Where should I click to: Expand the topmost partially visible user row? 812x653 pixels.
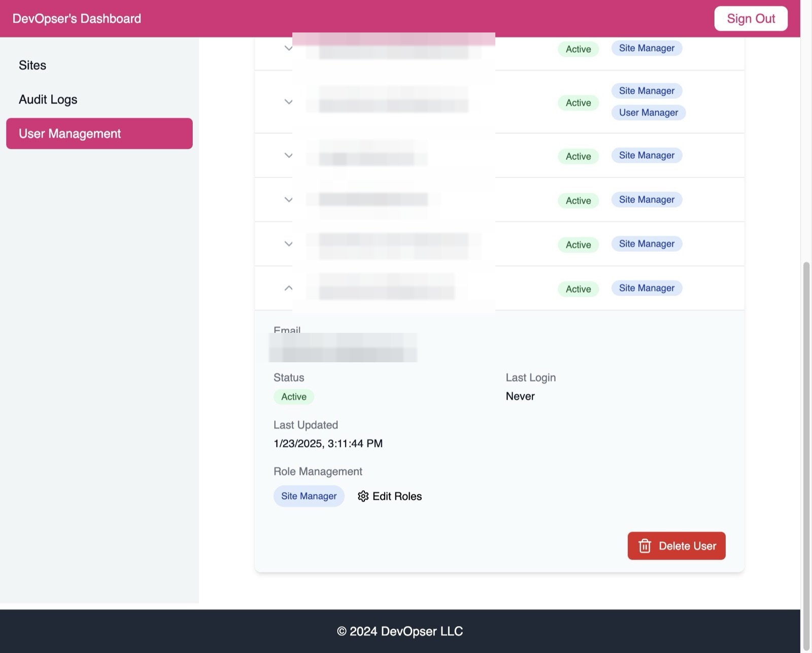[288, 48]
